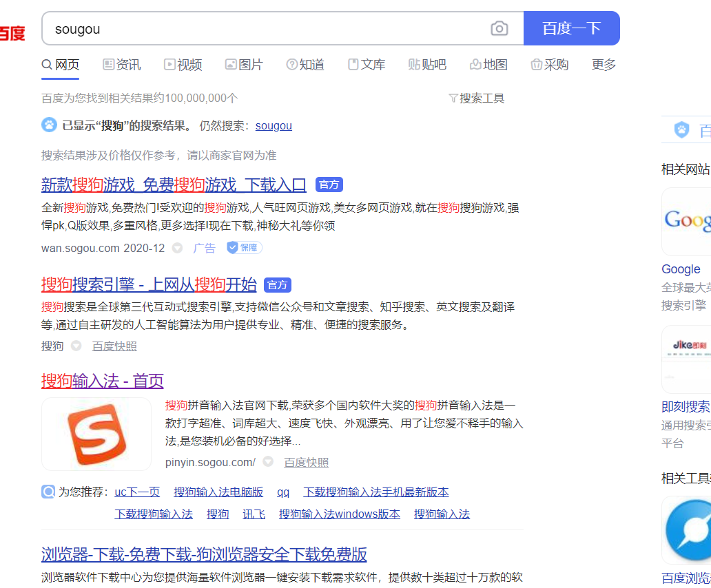Click the Sogou S logo thumbnail
The height and width of the screenshot is (588, 711).
[96, 434]
